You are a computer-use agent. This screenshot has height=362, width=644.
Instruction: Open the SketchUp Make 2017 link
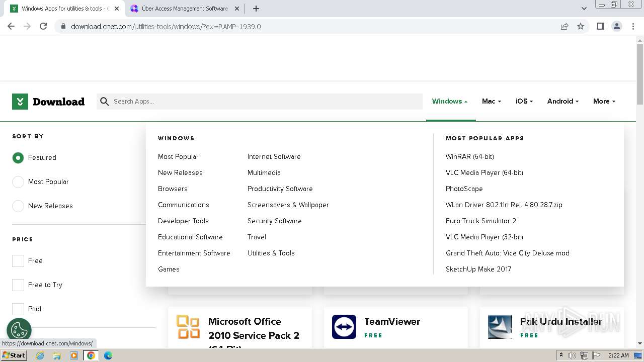click(x=478, y=269)
